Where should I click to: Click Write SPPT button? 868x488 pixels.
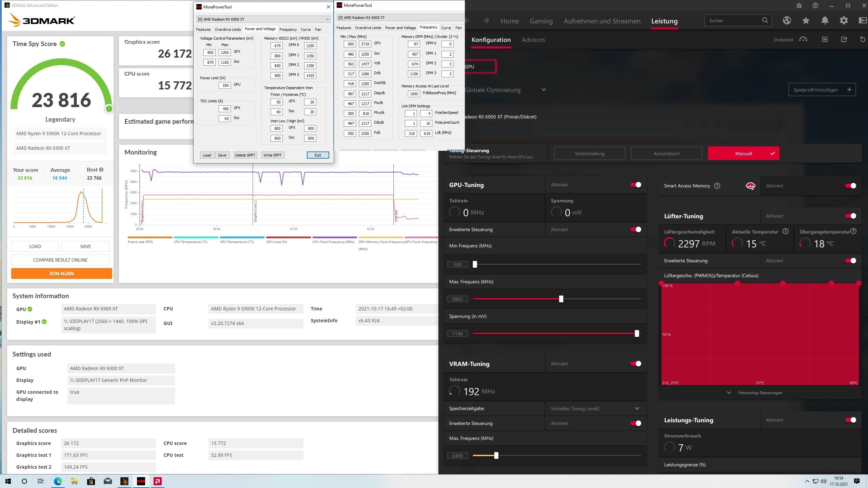coord(272,155)
